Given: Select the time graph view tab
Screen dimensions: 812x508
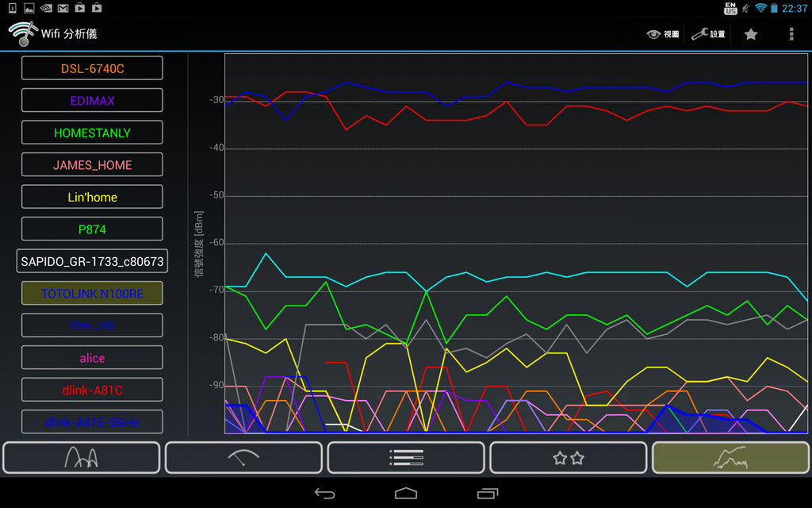Looking at the screenshot, I should (730, 458).
